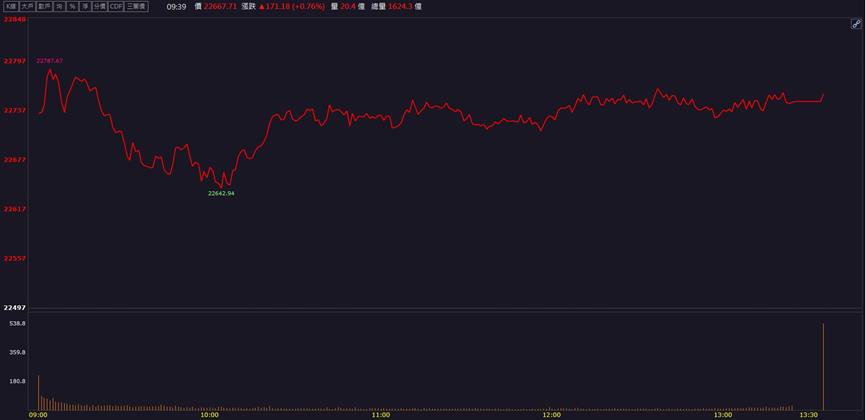The image size is (865, 420).
Task: Click the low price label 22642.94
Action: [221, 193]
